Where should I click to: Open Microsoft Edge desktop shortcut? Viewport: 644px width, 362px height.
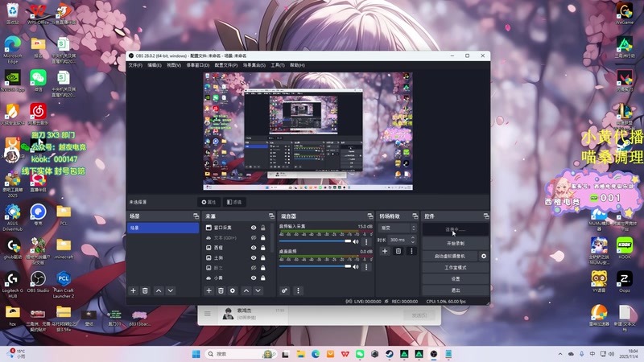point(13,50)
